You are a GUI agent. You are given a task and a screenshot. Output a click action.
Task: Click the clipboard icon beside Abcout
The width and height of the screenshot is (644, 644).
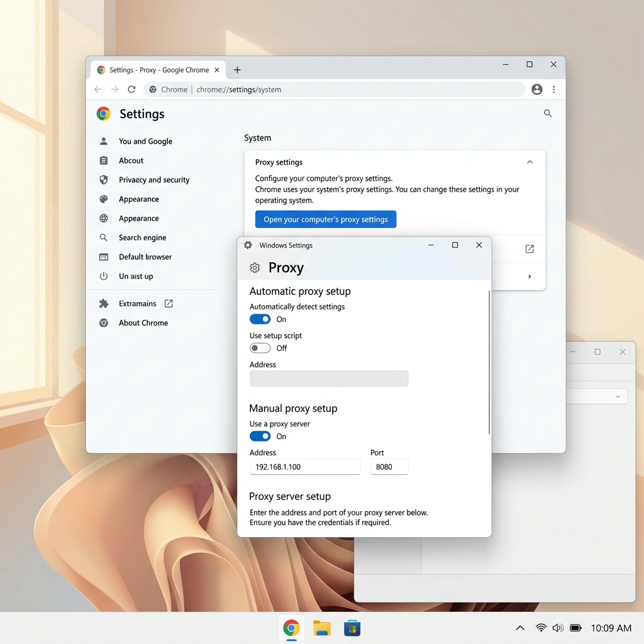pos(104,160)
